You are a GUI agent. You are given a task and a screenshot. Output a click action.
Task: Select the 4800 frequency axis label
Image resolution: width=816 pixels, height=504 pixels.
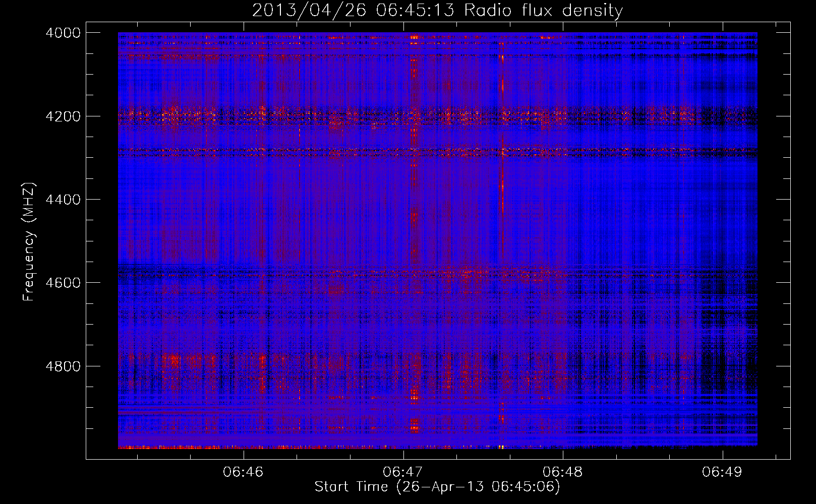(x=63, y=366)
